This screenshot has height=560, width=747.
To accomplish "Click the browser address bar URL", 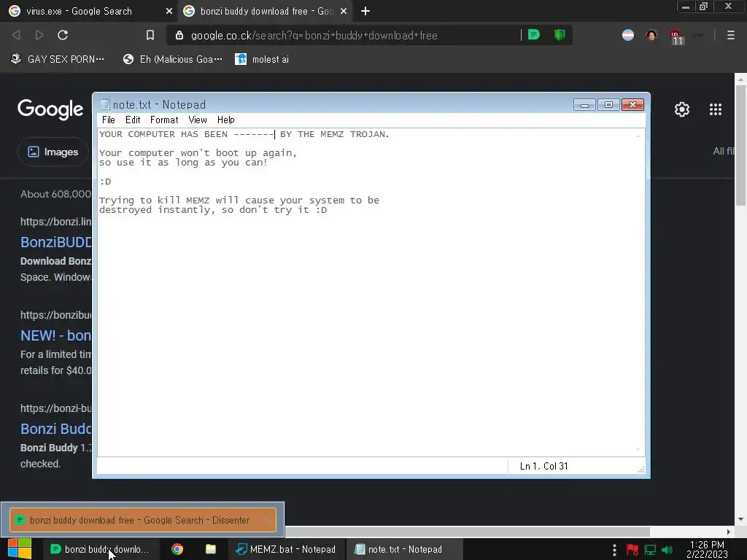I will (x=314, y=35).
